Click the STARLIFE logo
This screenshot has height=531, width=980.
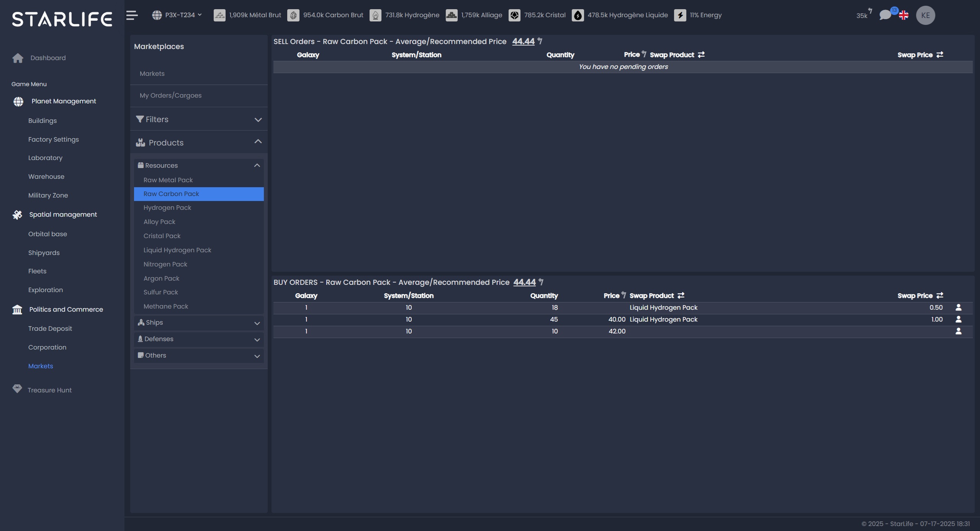62,19
